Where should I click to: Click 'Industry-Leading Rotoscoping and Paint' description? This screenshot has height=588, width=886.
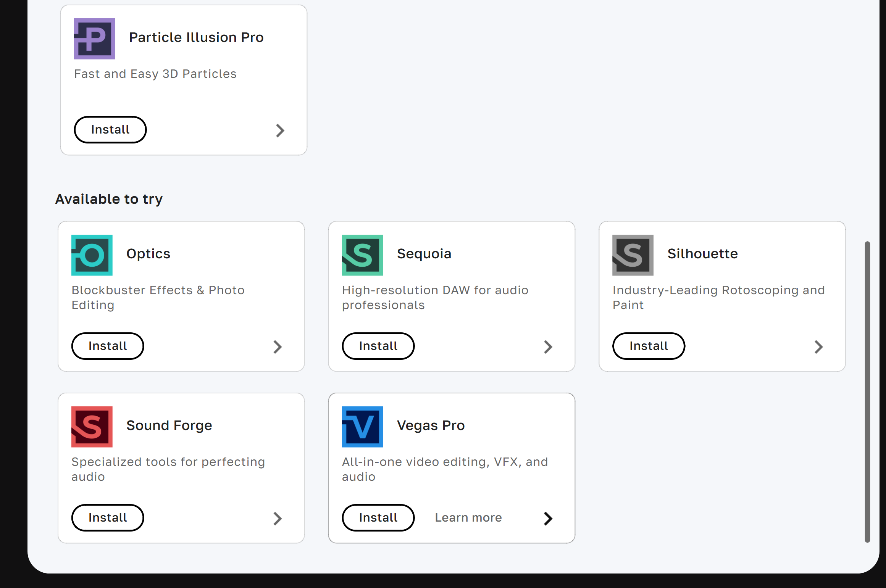(718, 298)
